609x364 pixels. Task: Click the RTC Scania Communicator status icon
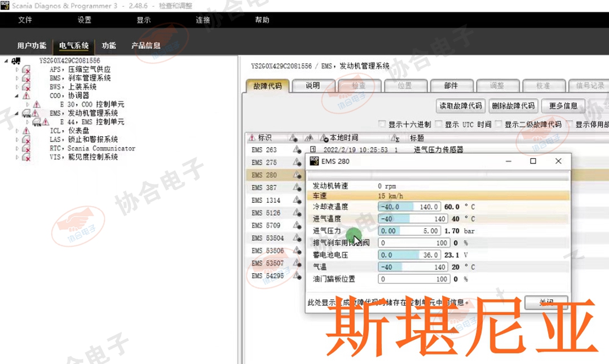[26, 149]
